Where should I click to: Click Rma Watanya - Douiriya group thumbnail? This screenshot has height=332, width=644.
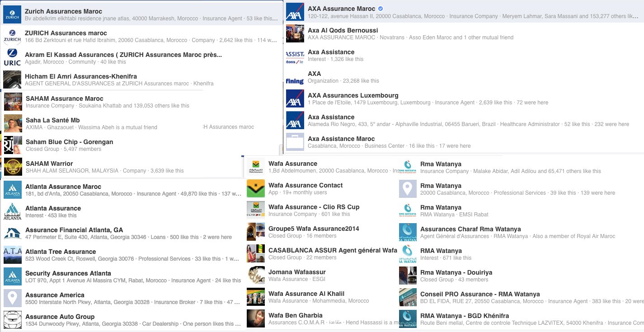(x=408, y=276)
